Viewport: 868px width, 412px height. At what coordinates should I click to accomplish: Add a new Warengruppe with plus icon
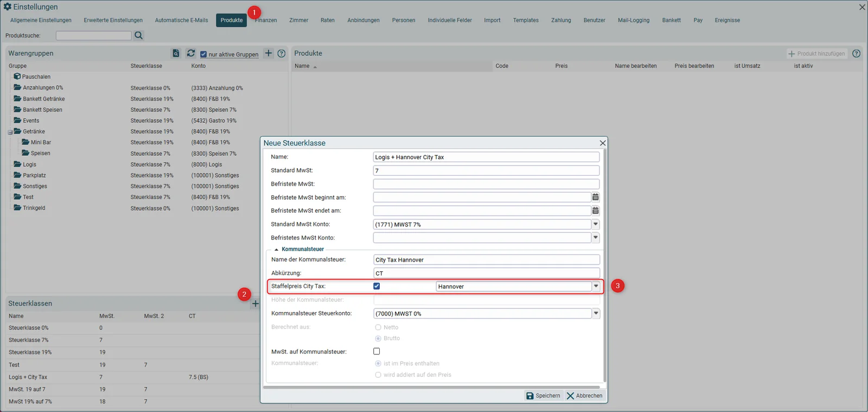tap(269, 53)
